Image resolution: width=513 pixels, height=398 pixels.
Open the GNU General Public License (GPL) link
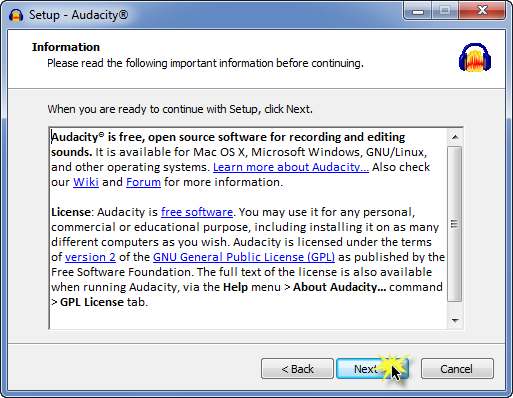point(244,257)
